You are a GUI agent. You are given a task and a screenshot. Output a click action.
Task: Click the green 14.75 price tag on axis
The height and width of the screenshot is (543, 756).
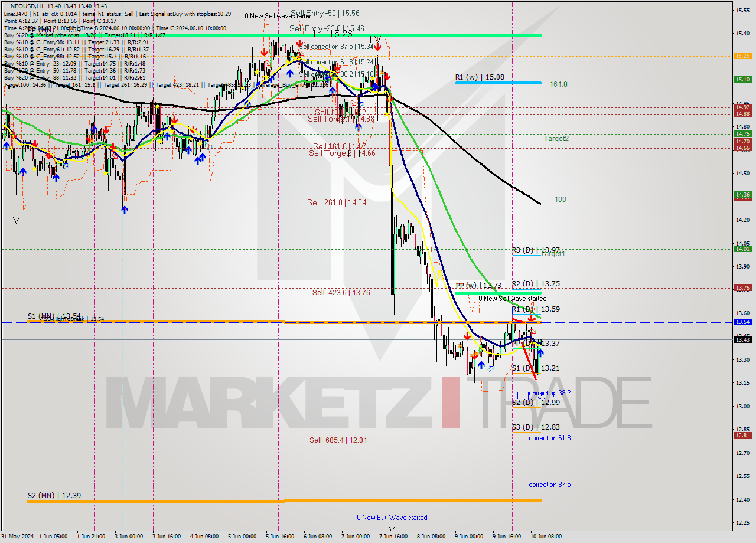coord(742,134)
